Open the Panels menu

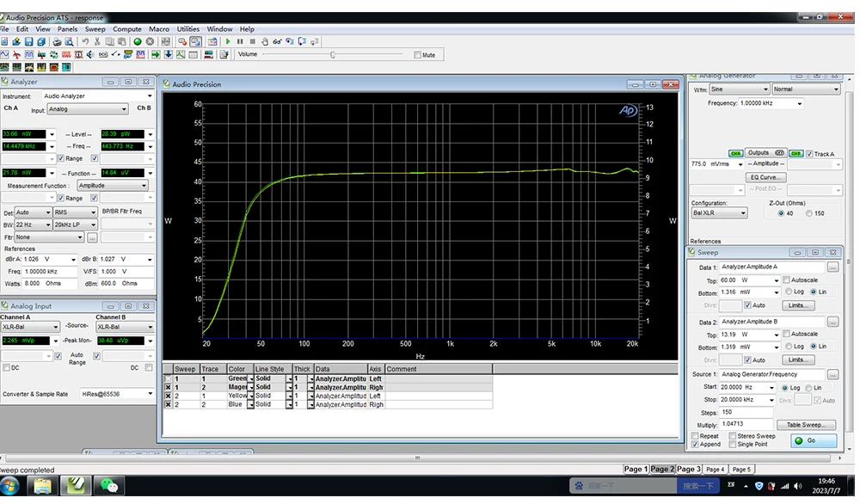(x=67, y=29)
